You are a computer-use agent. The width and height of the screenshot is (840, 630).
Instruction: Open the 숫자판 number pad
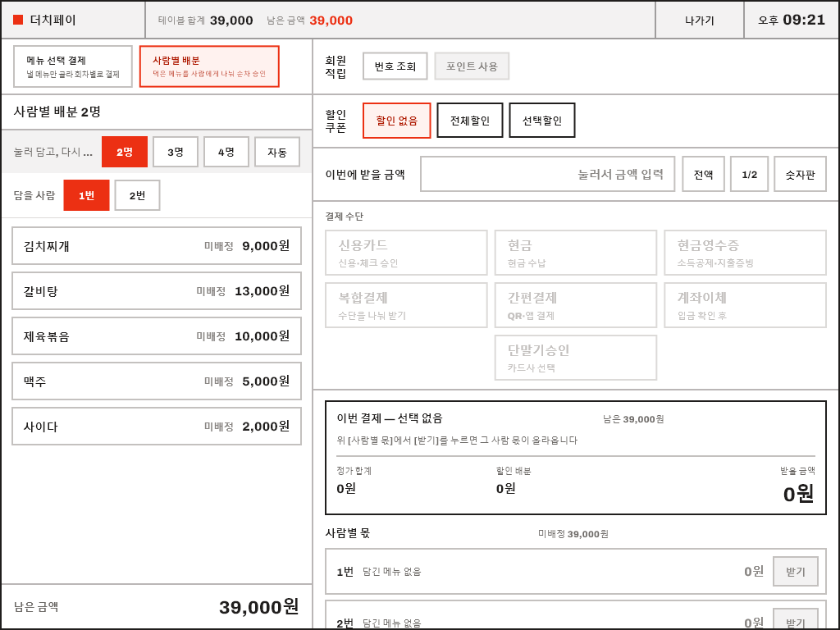tap(801, 174)
